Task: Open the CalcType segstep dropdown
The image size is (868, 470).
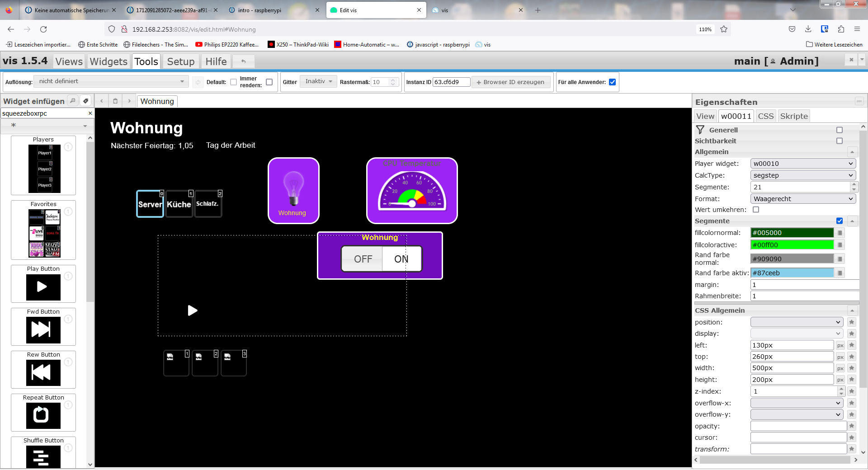Action: (803, 175)
